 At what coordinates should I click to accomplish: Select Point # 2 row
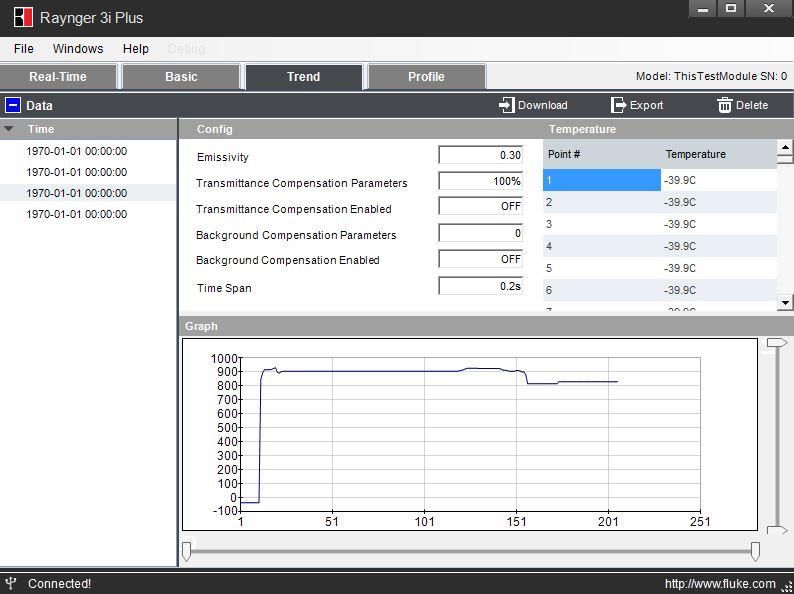(x=660, y=202)
